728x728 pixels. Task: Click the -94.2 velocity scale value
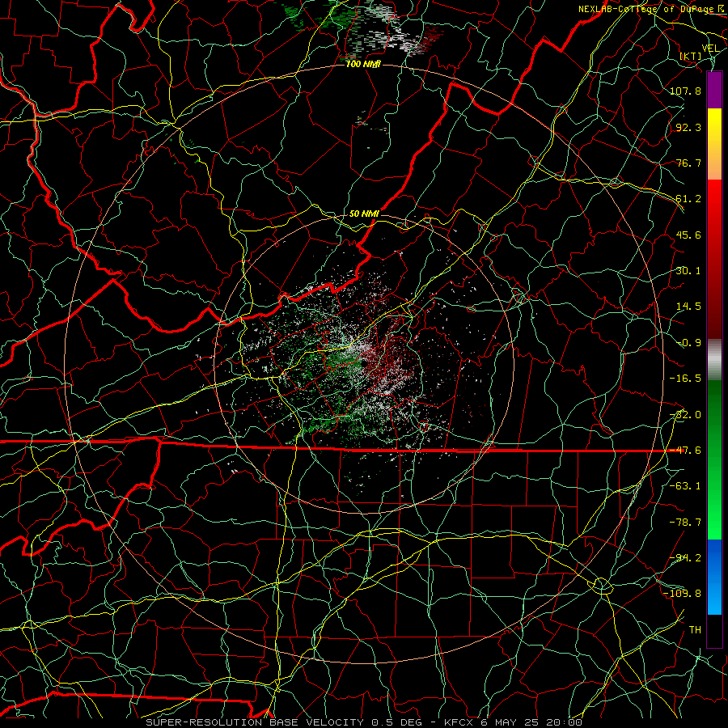[x=685, y=557]
